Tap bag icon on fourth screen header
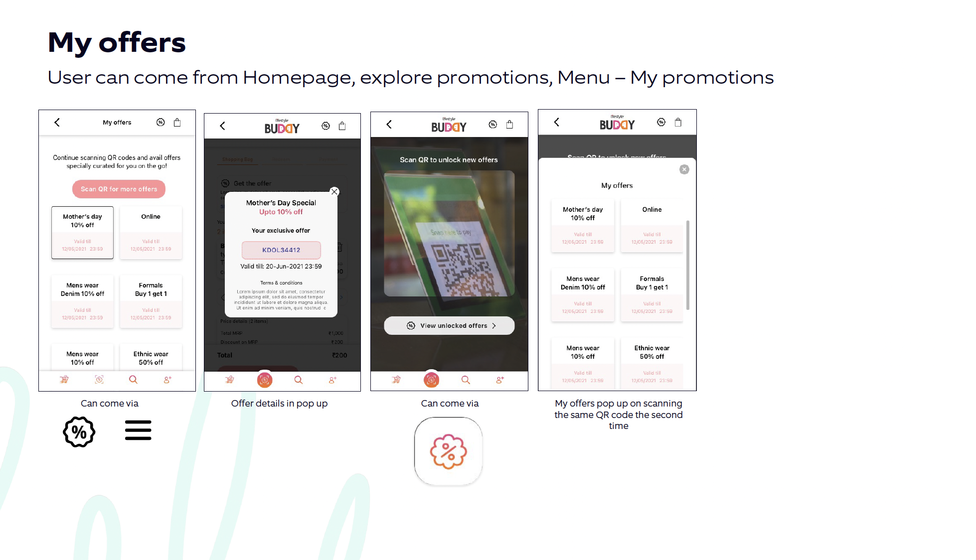This screenshot has height=560, width=976. pos(678,122)
